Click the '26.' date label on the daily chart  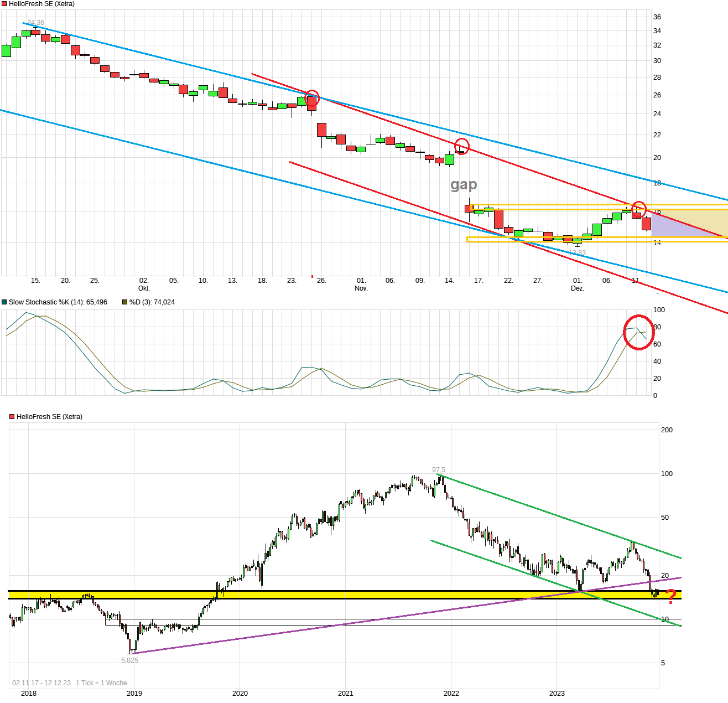[321, 281]
